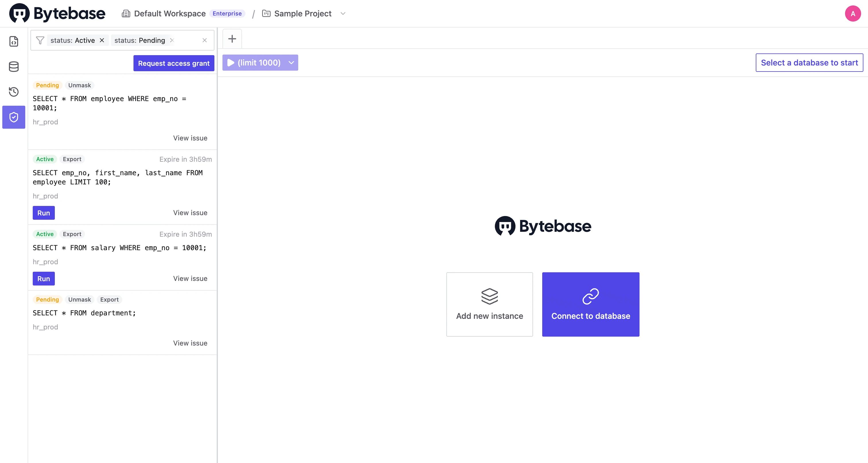View issue for employee emp_no 10001 grant
This screenshot has height=463, width=868.
tap(190, 138)
